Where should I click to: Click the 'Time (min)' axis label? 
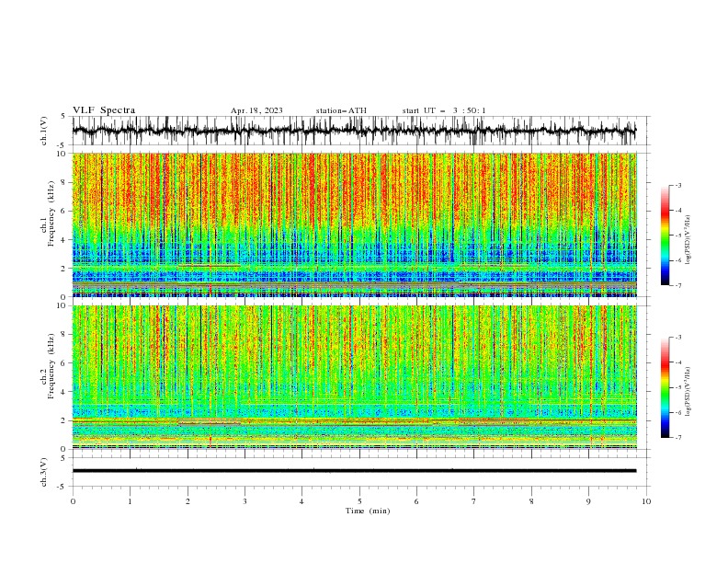[x=368, y=511]
